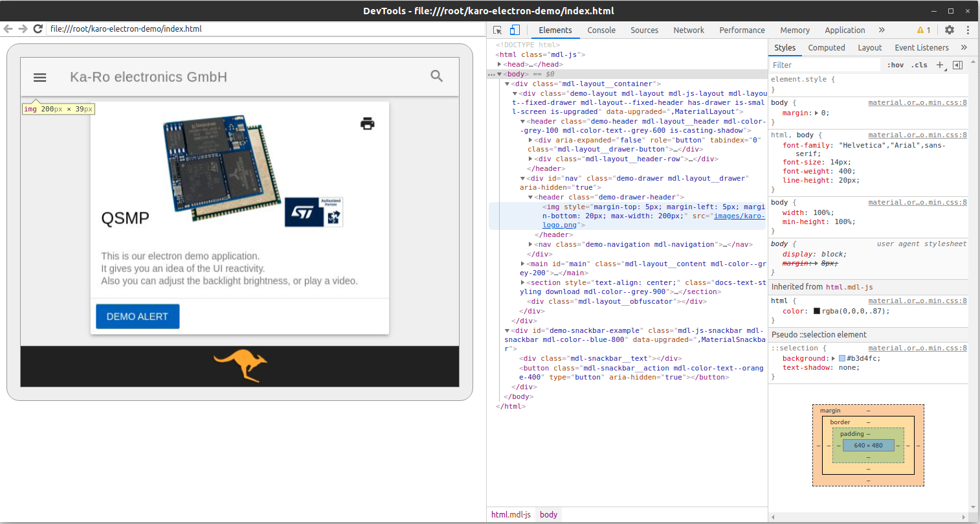Open DevTools three-dot customize menu
The width and height of the screenshot is (980, 524).
[968, 30]
